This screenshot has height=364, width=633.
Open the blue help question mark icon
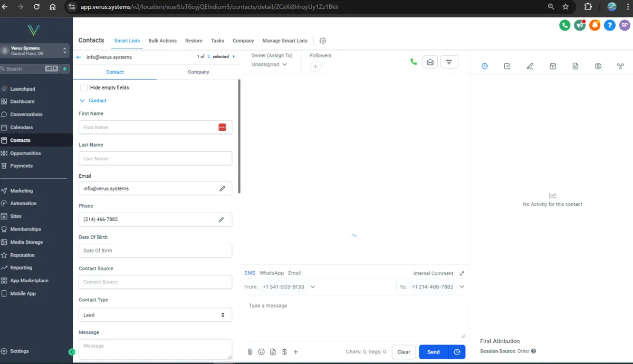(x=609, y=25)
